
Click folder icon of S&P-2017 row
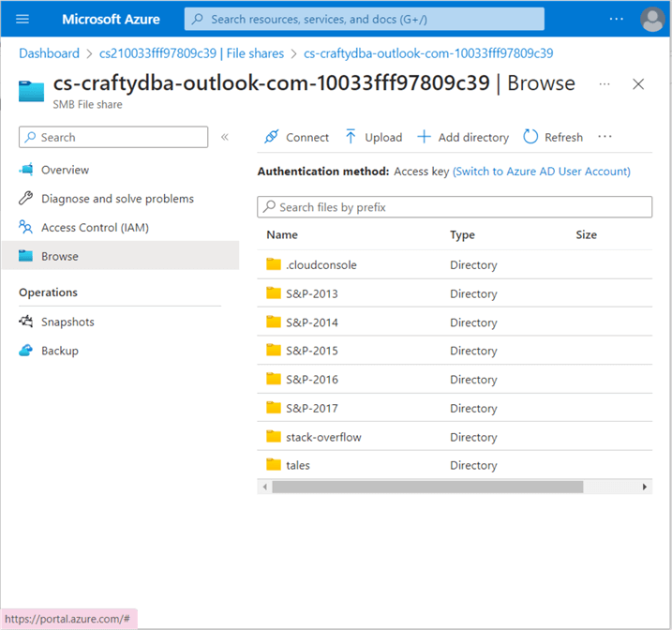pos(274,407)
